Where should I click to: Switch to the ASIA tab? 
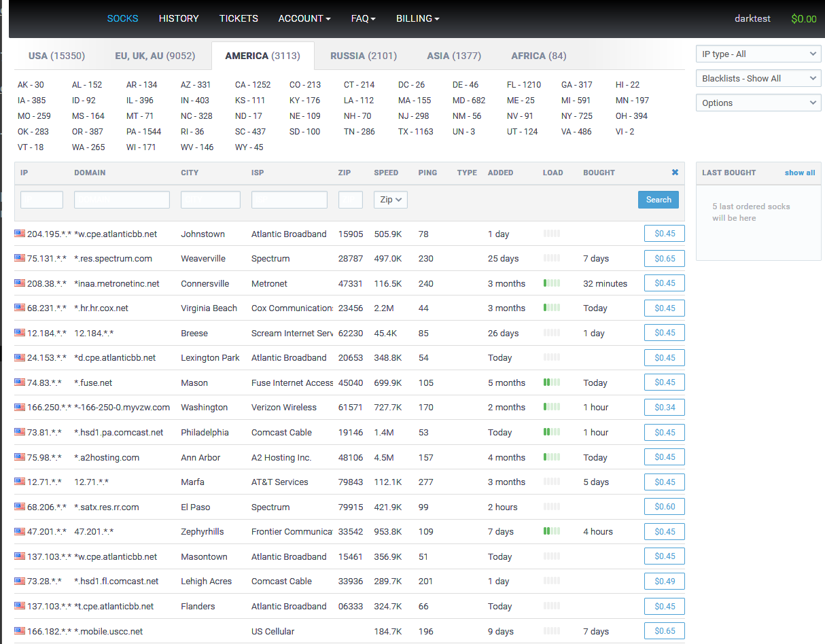(x=454, y=56)
